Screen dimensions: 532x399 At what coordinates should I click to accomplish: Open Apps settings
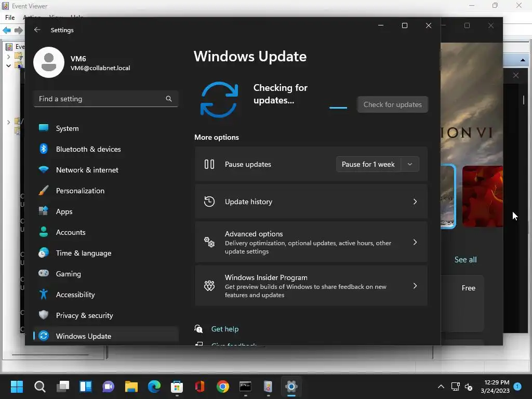106,211
